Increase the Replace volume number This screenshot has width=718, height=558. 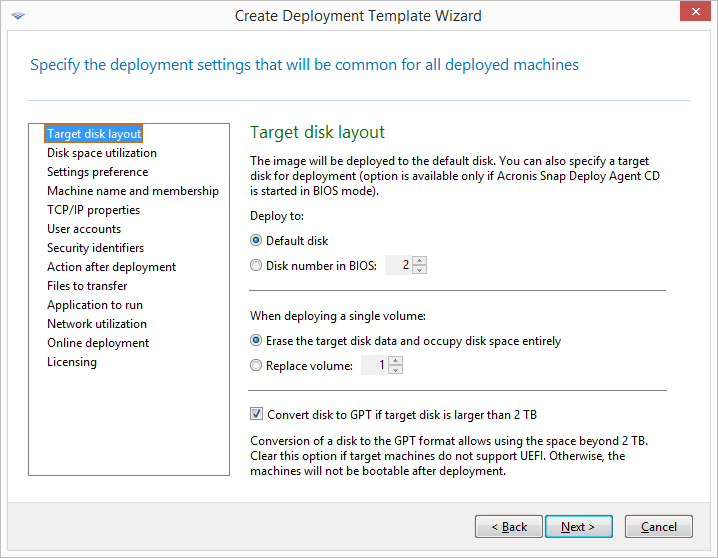point(396,361)
